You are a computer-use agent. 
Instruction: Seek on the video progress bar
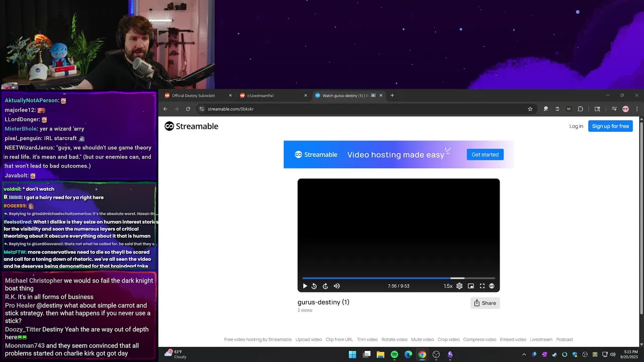398,278
